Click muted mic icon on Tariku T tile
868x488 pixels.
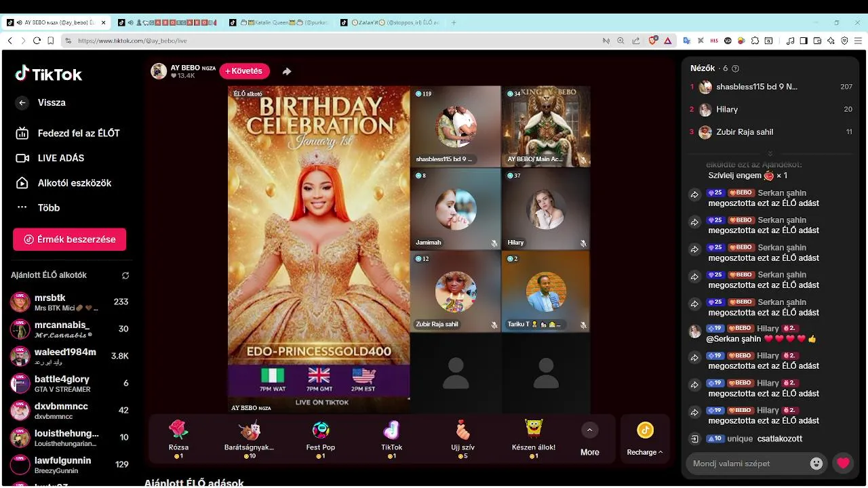[583, 325]
